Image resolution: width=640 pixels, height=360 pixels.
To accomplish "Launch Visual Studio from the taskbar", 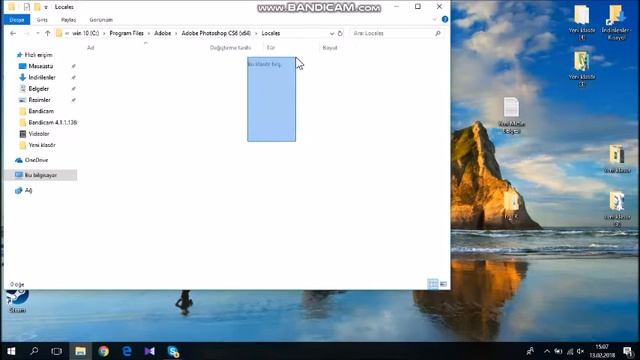I will (x=149, y=351).
